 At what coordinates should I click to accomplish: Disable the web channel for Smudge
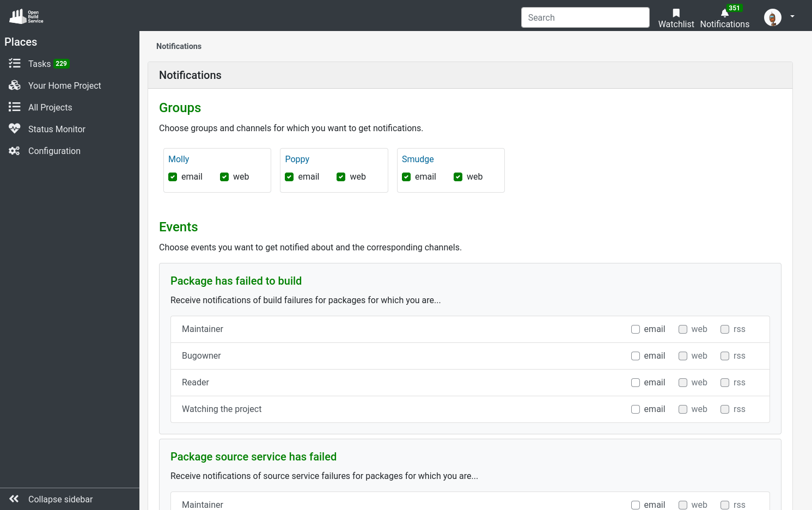point(458,177)
